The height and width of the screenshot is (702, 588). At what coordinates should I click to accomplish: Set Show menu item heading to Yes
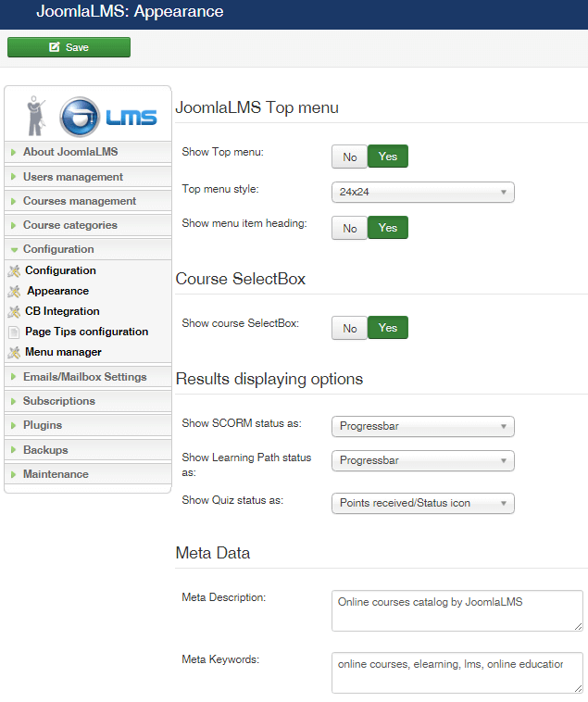click(388, 228)
